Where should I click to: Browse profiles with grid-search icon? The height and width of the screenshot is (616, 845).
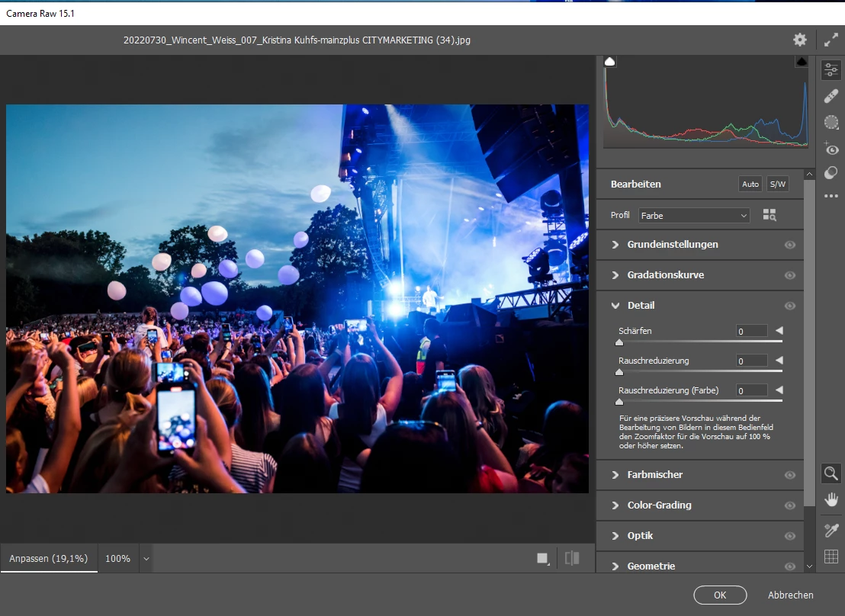[769, 215]
